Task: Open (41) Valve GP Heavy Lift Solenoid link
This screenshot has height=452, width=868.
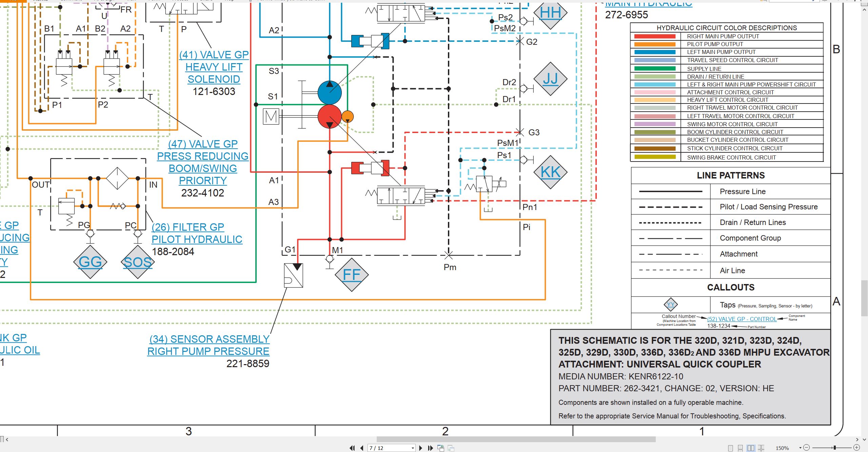Action: pos(214,67)
